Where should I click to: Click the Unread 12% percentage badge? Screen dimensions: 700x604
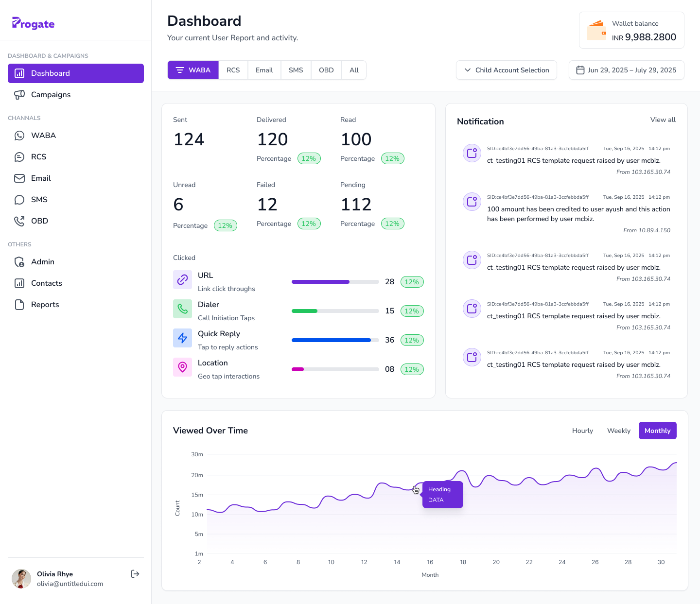click(226, 225)
